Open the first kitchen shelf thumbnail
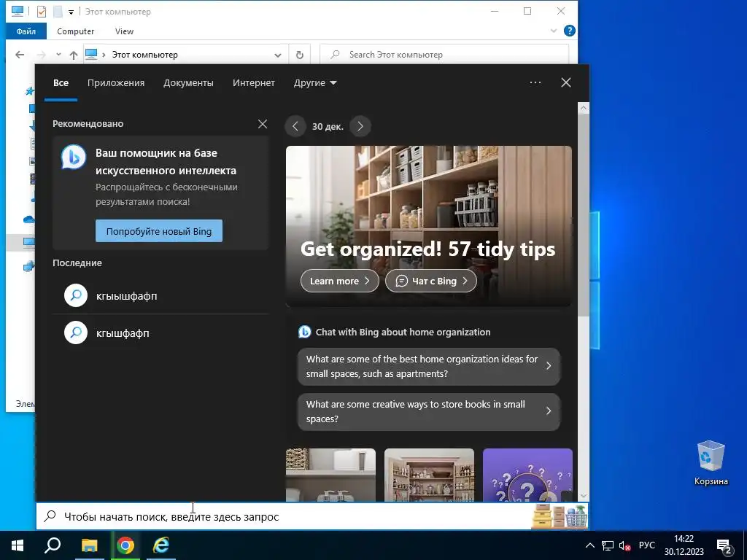The image size is (747, 560). point(330,475)
